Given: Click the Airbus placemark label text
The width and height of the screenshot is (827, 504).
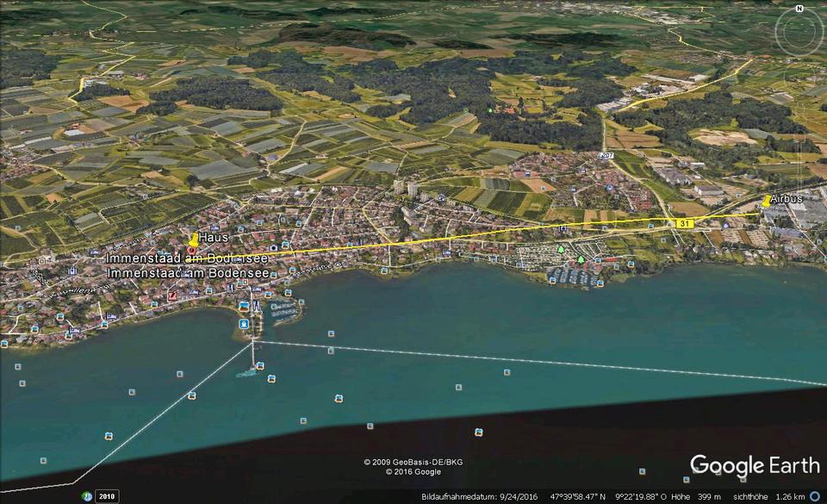Looking at the screenshot, I should (x=787, y=199).
